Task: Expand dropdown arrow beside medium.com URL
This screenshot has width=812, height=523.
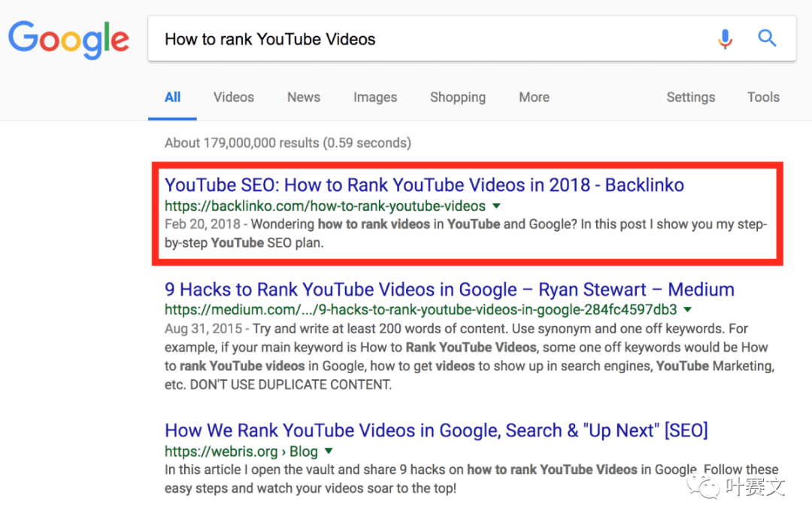Action: click(x=688, y=309)
